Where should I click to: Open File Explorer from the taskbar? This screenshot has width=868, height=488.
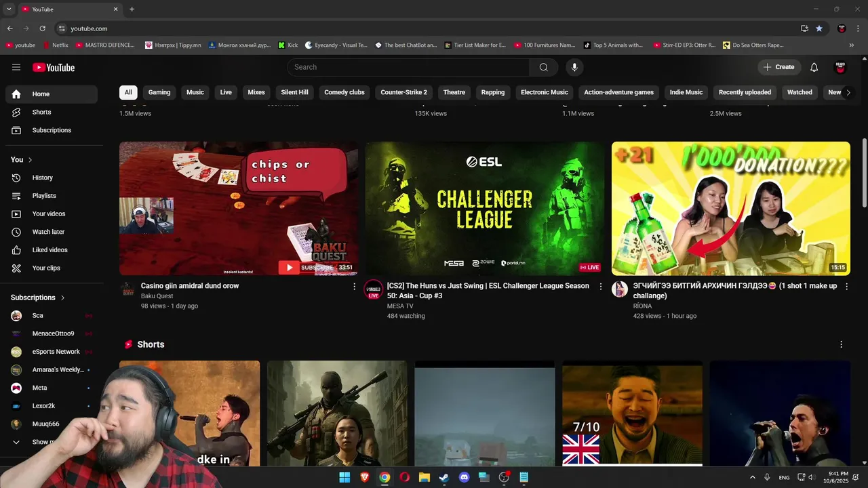pyautogui.click(x=424, y=477)
